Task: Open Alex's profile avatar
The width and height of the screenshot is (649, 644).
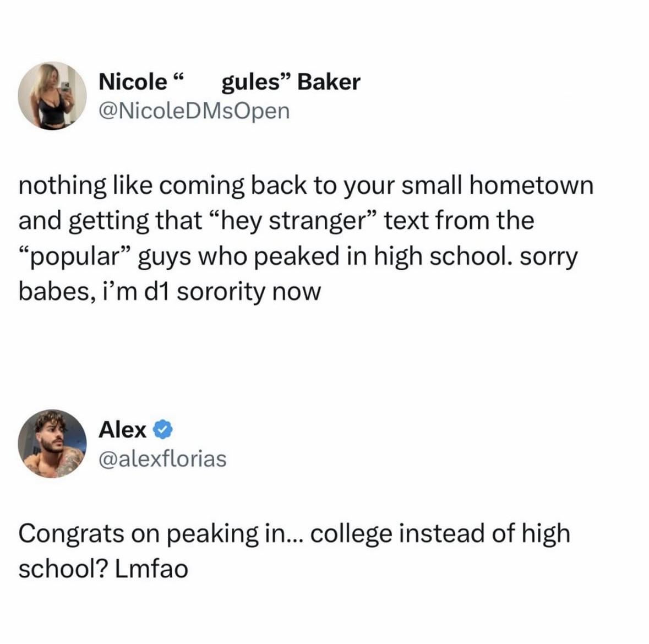Action: click(52, 443)
